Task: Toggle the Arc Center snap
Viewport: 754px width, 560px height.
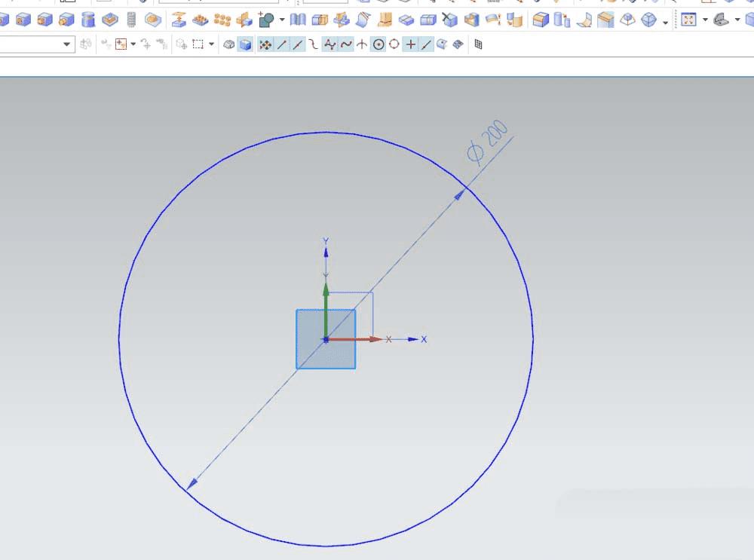Action: pos(379,44)
